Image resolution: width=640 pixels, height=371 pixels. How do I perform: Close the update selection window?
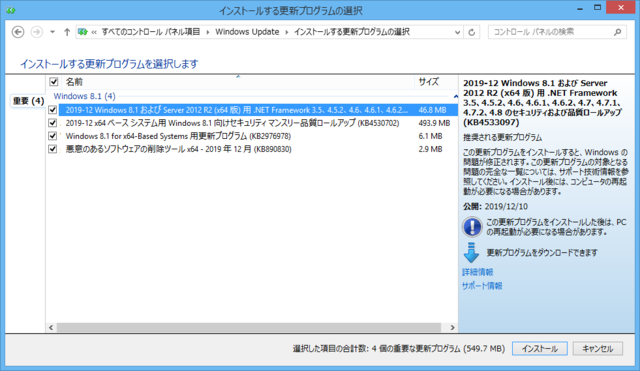[x=621, y=8]
